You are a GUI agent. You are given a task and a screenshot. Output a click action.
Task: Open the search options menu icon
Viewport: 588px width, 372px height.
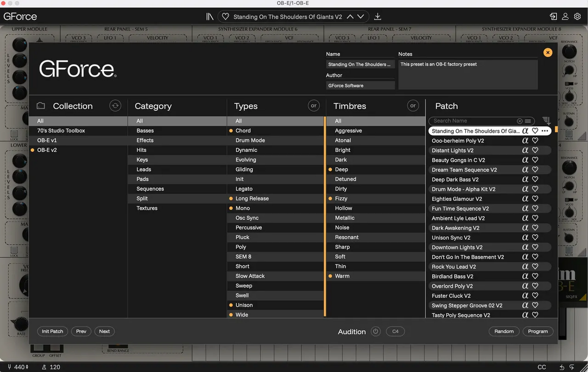point(528,121)
